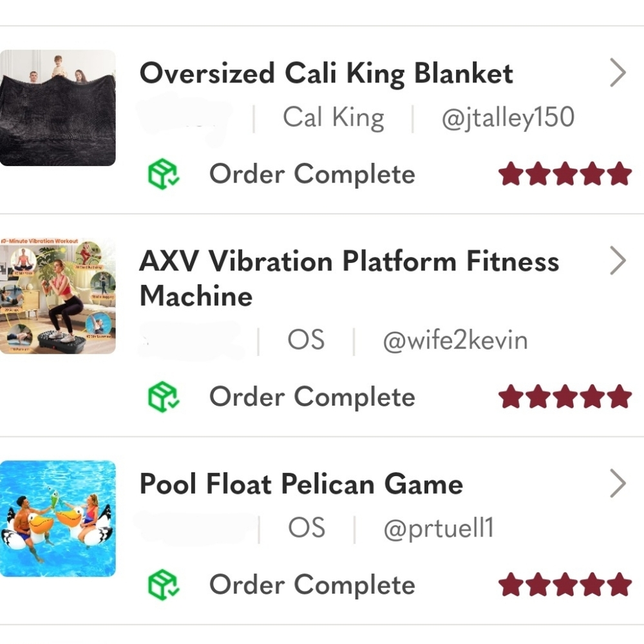Open the Oversized Cali King Blanket product thumbnail
The width and height of the screenshot is (644, 644).
[x=58, y=108]
